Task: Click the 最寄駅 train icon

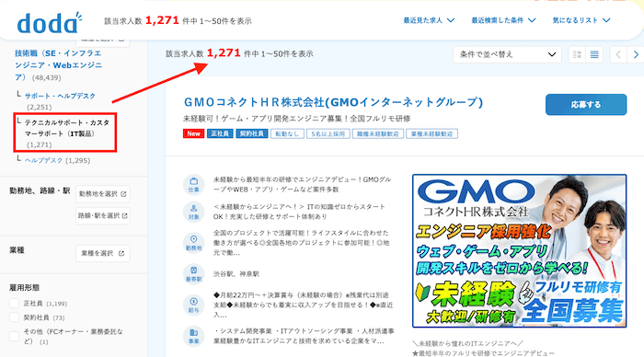Action: (194, 274)
